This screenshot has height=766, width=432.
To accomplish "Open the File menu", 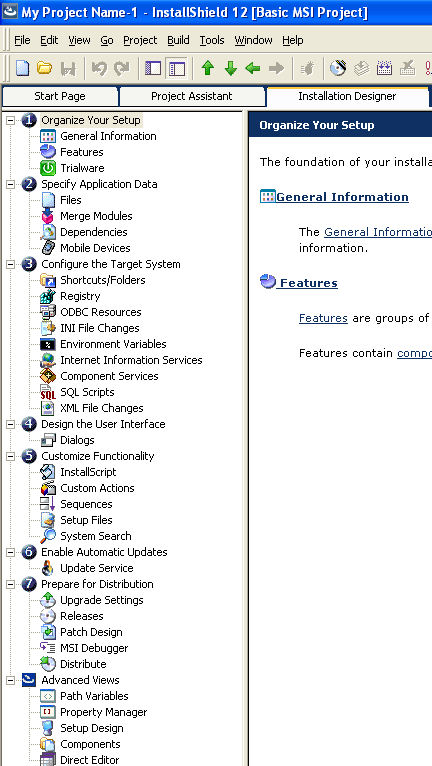I will [22, 40].
